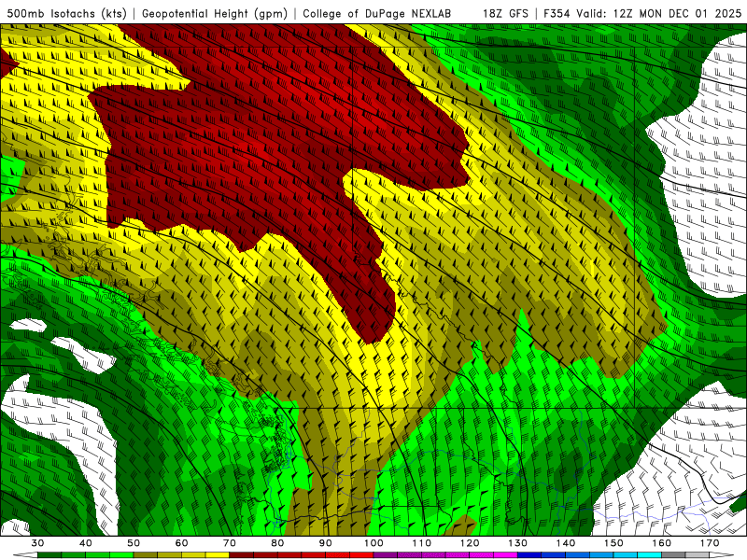747x560 pixels.
Task: Select the bright red swatch just below 100 kts
Action: (x=361, y=554)
